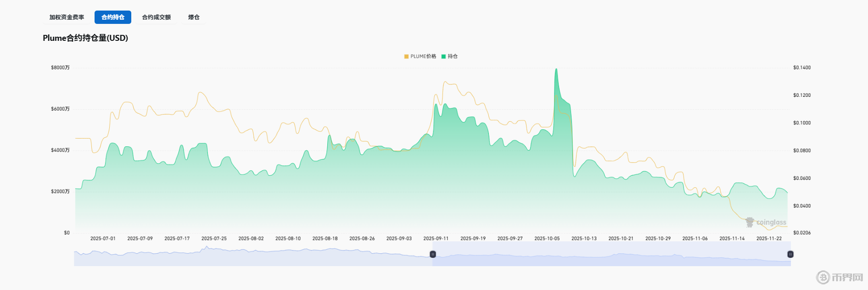Screen dimensions: 868x290
Task: Open the 合约成交额 tab
Action: click(156, 17)
